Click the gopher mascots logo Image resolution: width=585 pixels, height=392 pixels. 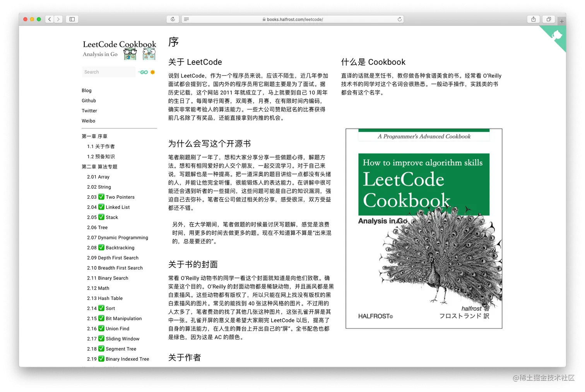pyautogui.click(x=139, y=54)
